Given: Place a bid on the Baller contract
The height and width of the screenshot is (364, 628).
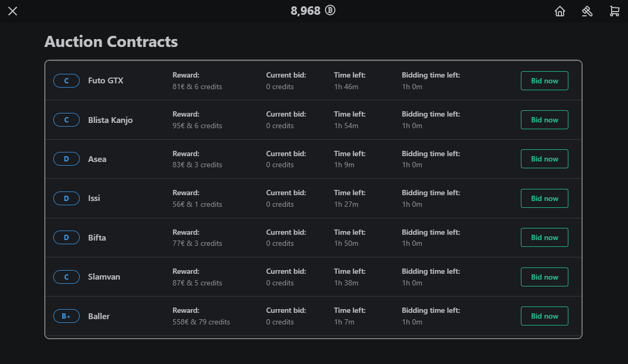Looking at the screenshot, I should coord(544,316).
